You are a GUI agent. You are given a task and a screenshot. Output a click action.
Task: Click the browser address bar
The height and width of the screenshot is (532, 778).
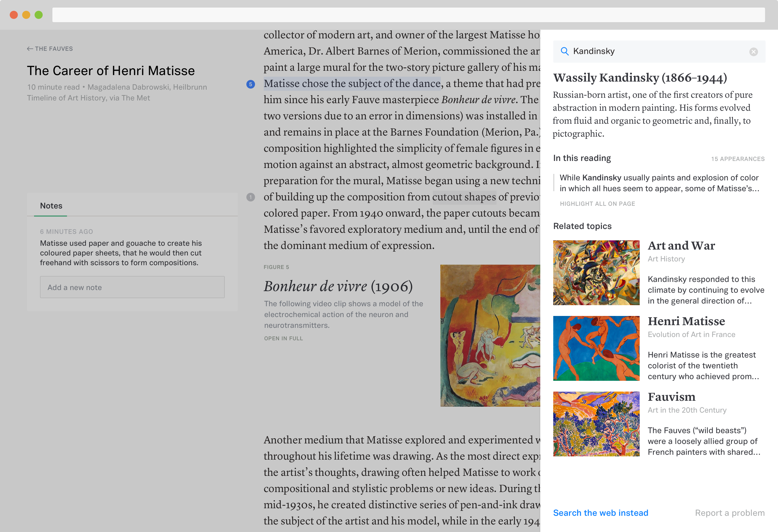(x=408, y=15)
